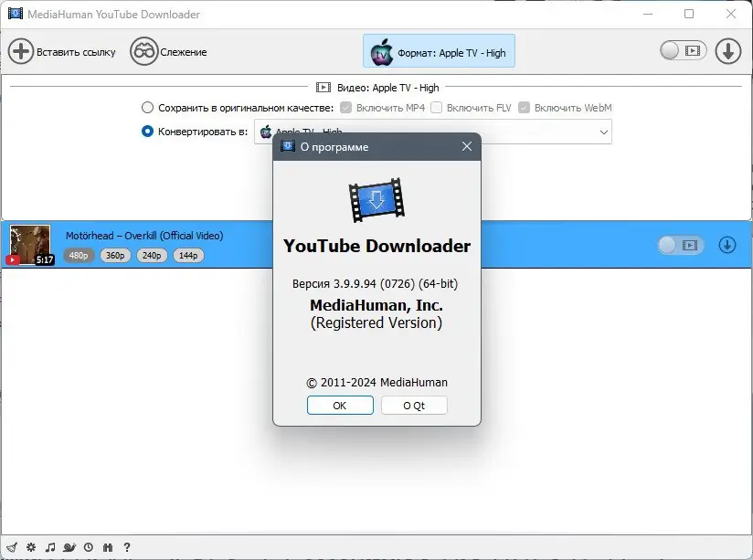Select the 480p quality badge
Screen dimensions: 753x560
(79, 256)
